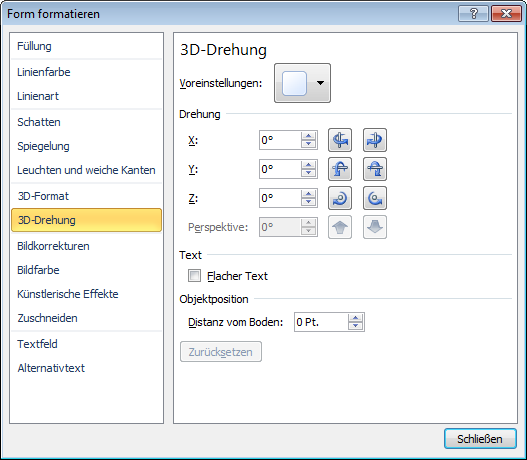This screenshot has height=460, width=527.
Task: Click the Z rotation value field
Action: [280, 198]
